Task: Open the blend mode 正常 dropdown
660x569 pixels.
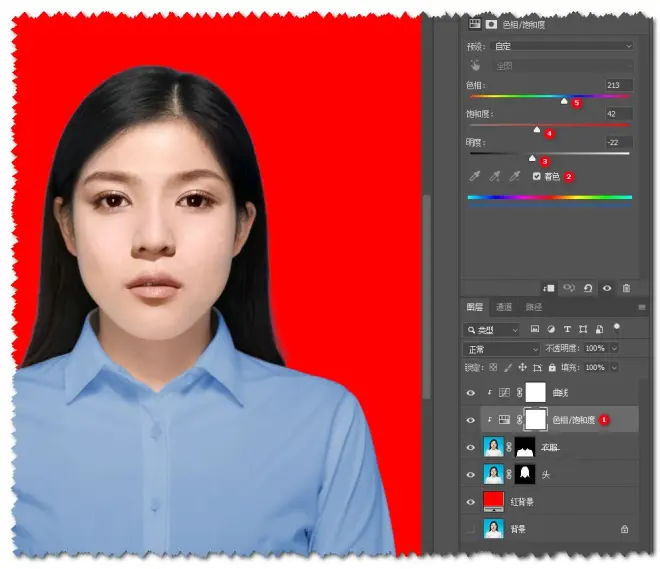Action: tap(502, 349)
